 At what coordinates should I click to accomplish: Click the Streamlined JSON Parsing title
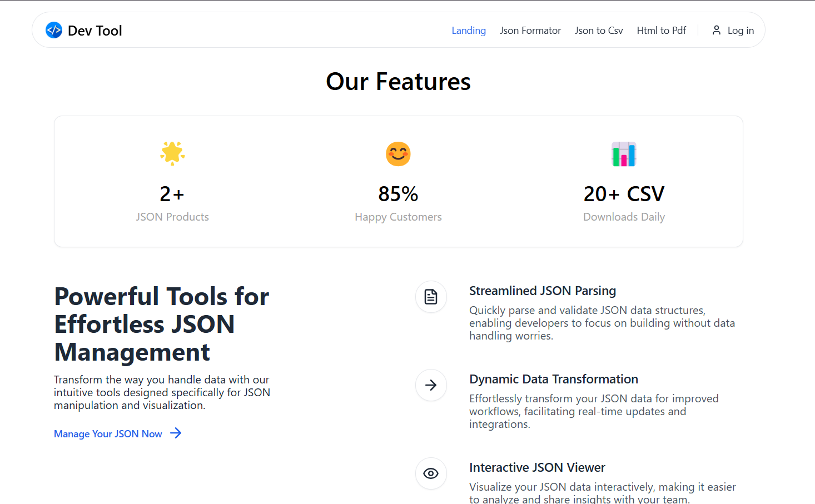tap(543, 291)
